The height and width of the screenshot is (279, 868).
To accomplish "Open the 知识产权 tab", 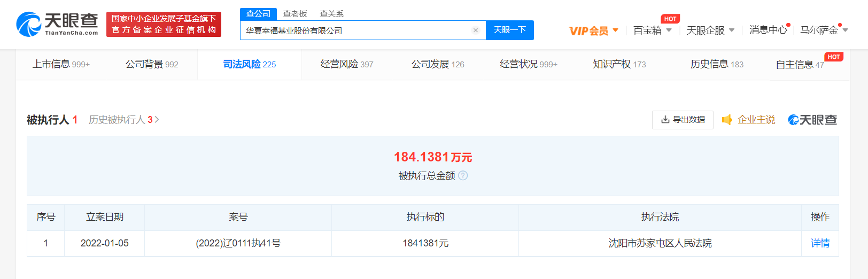I will [x=619, y=64].
